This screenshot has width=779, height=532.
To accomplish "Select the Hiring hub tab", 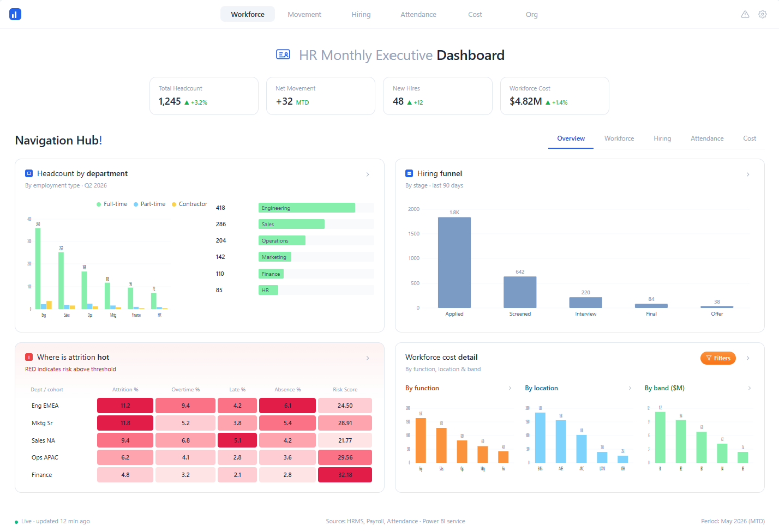I will (x=662, y=138).
